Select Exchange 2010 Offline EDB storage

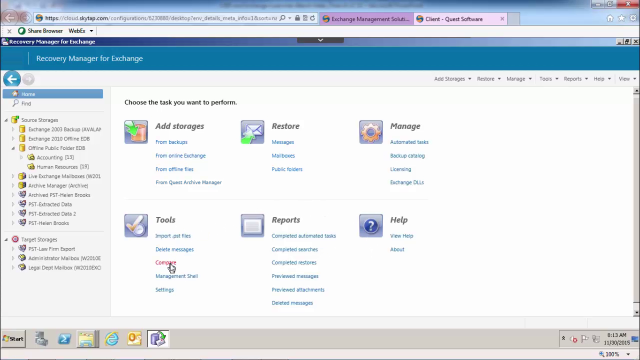(59, 139)
